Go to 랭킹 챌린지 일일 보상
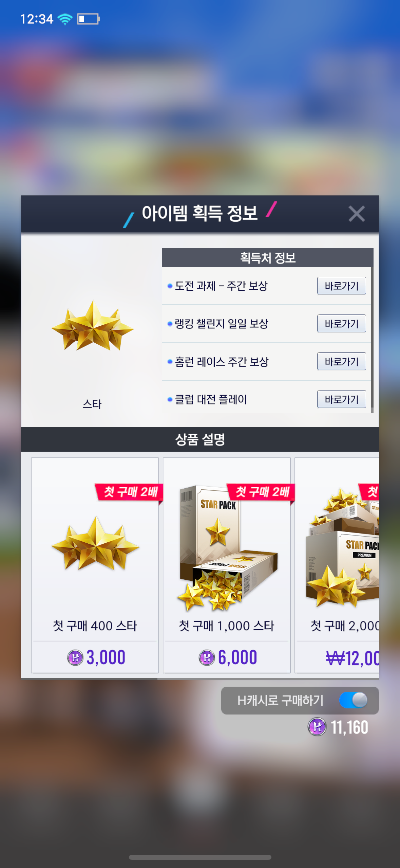 tap(341, 323)
